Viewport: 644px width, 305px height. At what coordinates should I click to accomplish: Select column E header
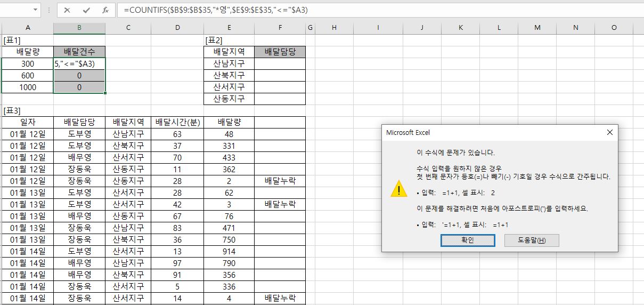pos(229,28)
